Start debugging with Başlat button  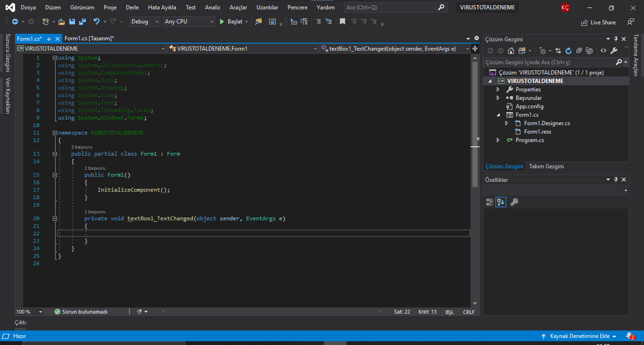[232, 22]
